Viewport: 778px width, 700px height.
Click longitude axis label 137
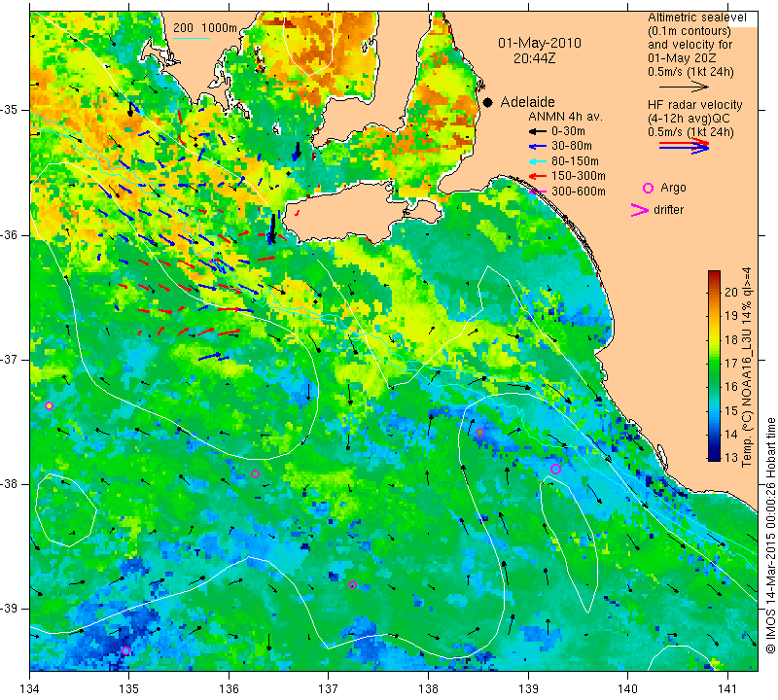coord(328,689)
